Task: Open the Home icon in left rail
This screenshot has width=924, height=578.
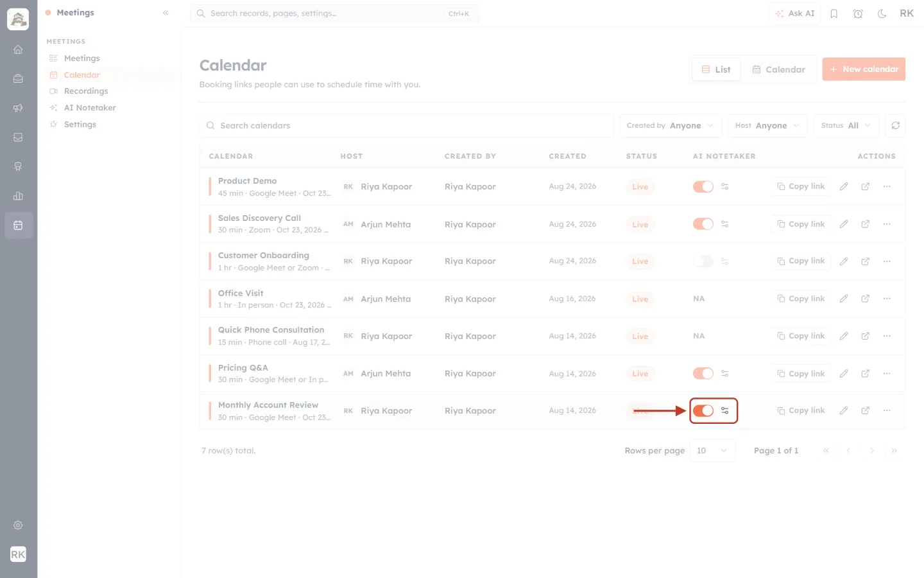Action: pyautogui.click(x=18, y=49)
